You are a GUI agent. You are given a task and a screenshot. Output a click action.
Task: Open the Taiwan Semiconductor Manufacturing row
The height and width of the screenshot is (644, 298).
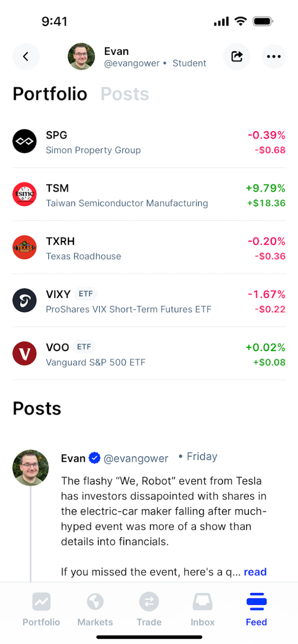[149, 195]
